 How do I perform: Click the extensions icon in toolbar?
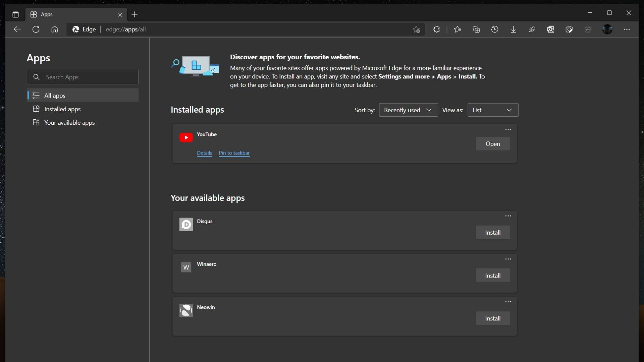pyautogui.click(x=437, y=29)
